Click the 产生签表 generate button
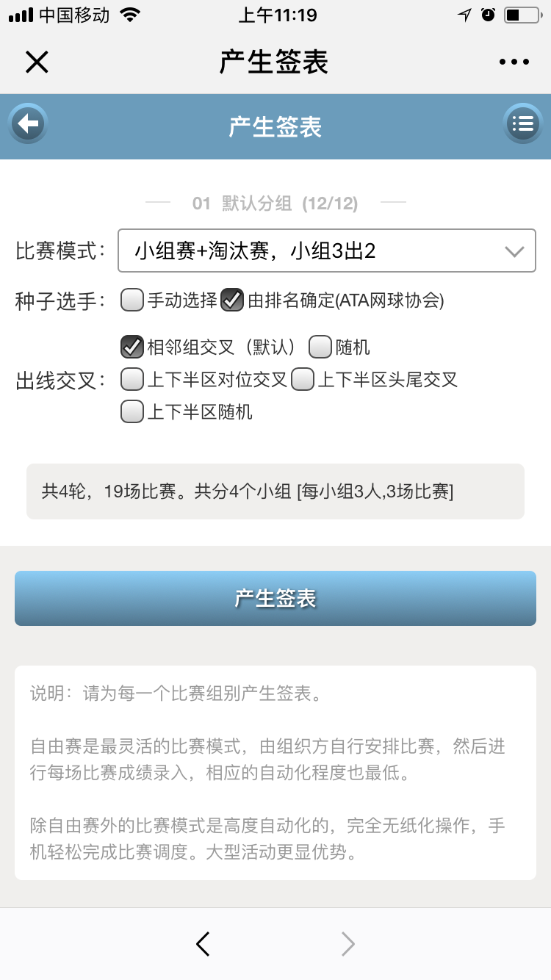551x980 pixels. point(275,599)
